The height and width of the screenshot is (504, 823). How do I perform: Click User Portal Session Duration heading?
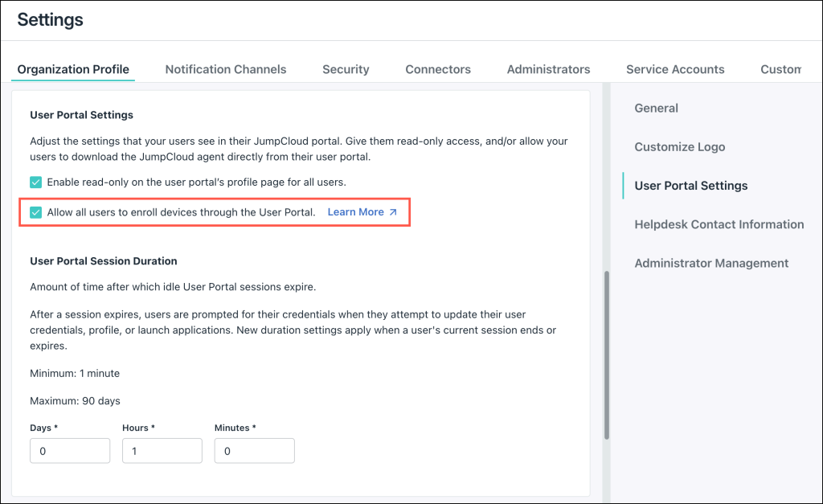[104, 261]
